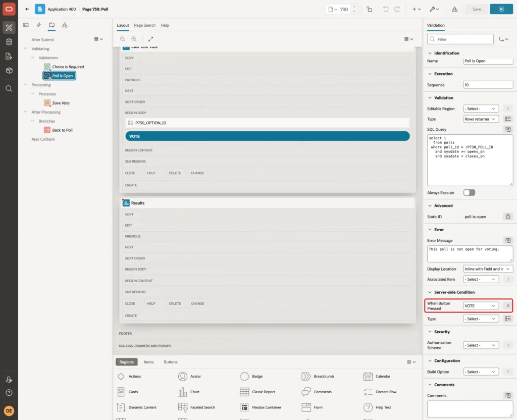Open validation Type dropdown showing Rows returned

(481, 119)
